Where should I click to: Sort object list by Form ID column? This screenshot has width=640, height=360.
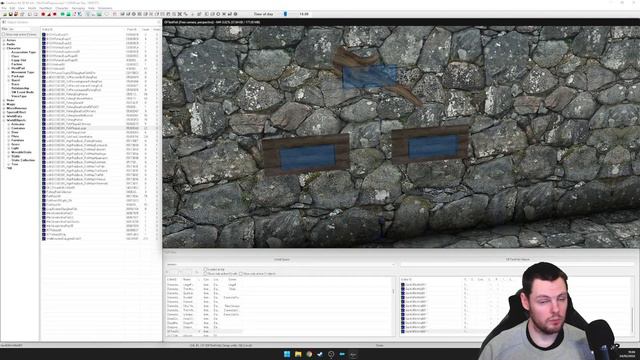point(132,29)
